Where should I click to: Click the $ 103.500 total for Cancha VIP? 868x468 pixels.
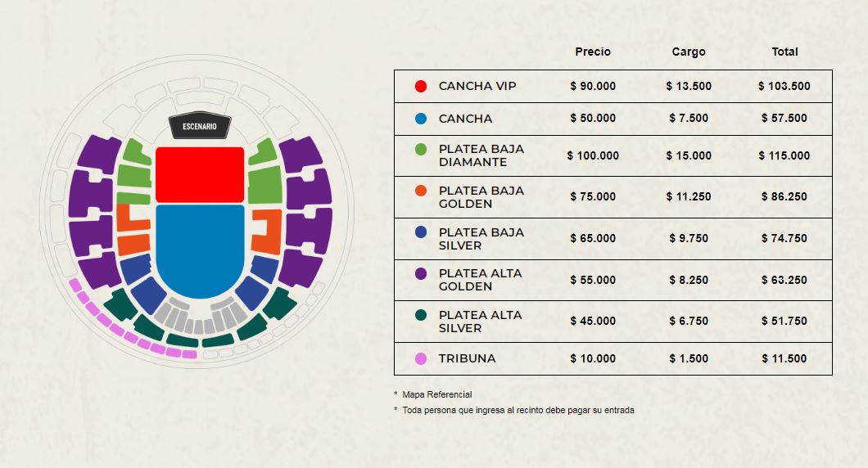(784, 86)
